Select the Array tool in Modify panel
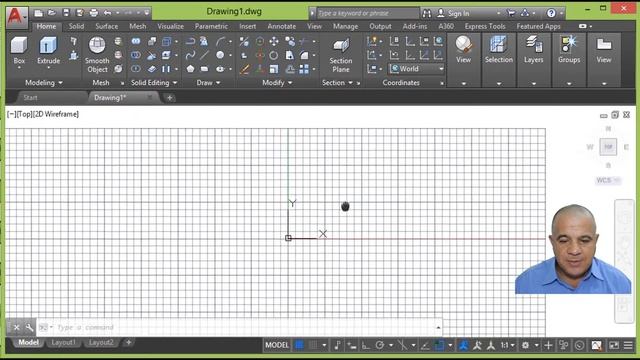640x360 pixels. click(x=304, y=69)
